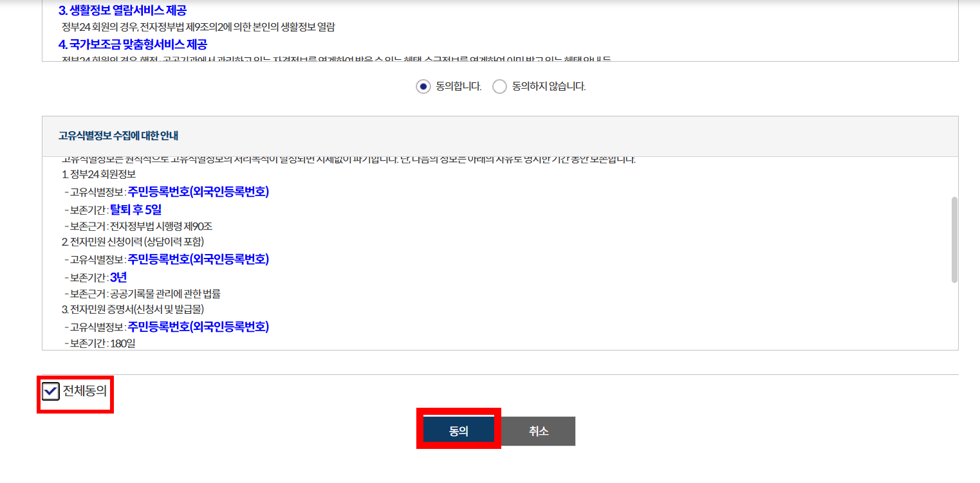Select the 동의하지 않습니다 radio button
The height and width of the screenshot is (483, 980).
pyautogui.click(x=499, y=86)
